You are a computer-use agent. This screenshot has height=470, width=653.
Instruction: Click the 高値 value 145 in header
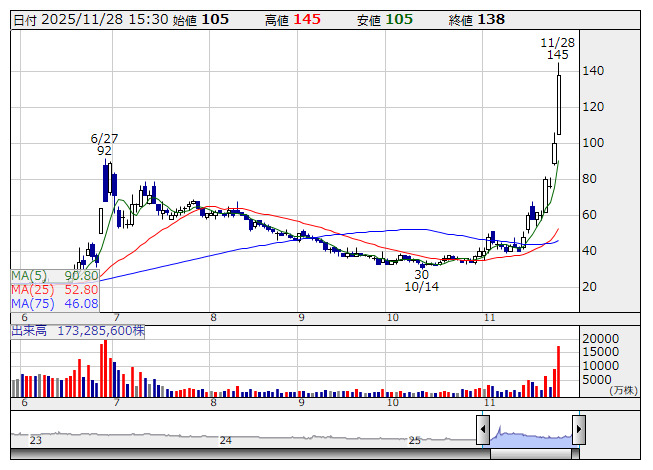307,19
